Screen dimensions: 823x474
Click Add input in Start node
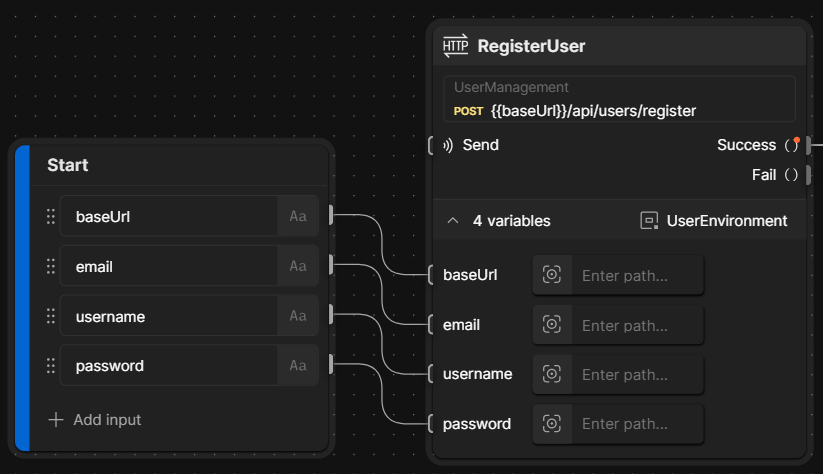95,420
